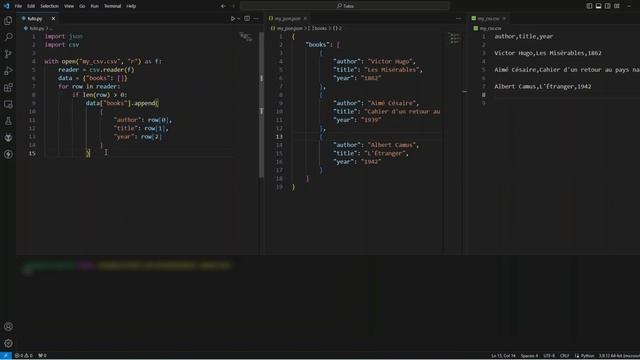The width and height of the screenshot is (640, 360).
Task: Split the Python editor to the right
Action: [x=247, y=18]
